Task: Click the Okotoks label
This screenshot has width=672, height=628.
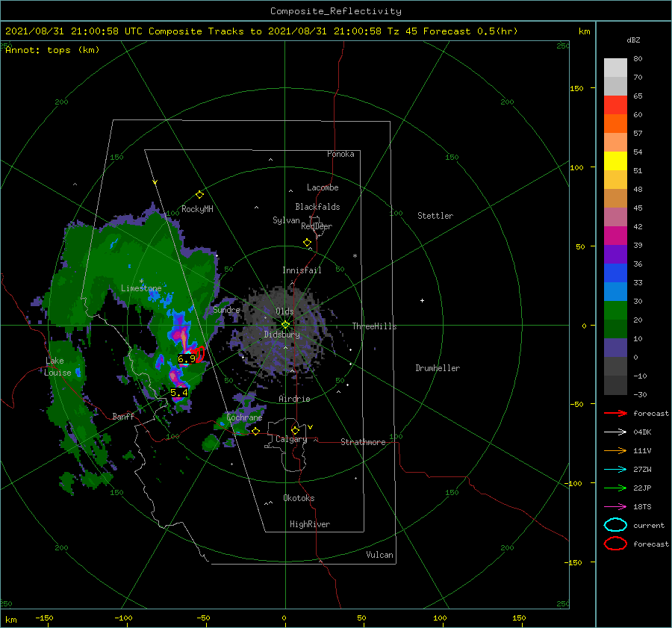Action: [299, 499]
